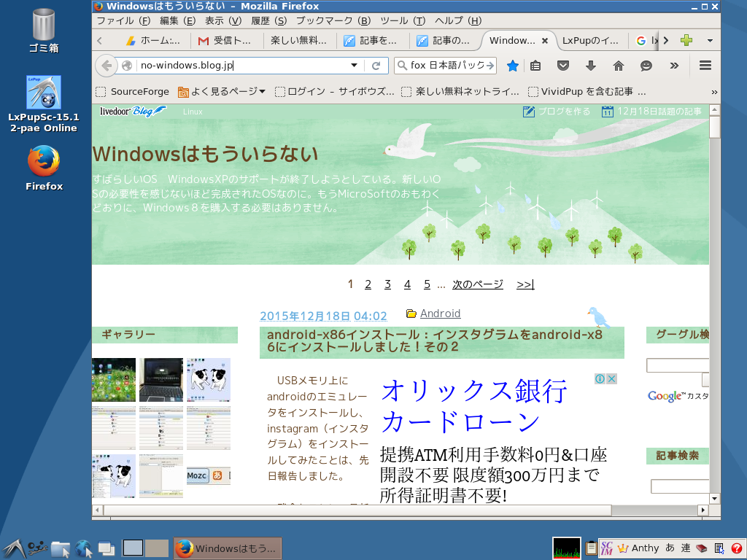The height and width of the screenshot is (560, 747).
Task: Close the オリックス銀行 advertisement
Action: [x=612, y=378]
